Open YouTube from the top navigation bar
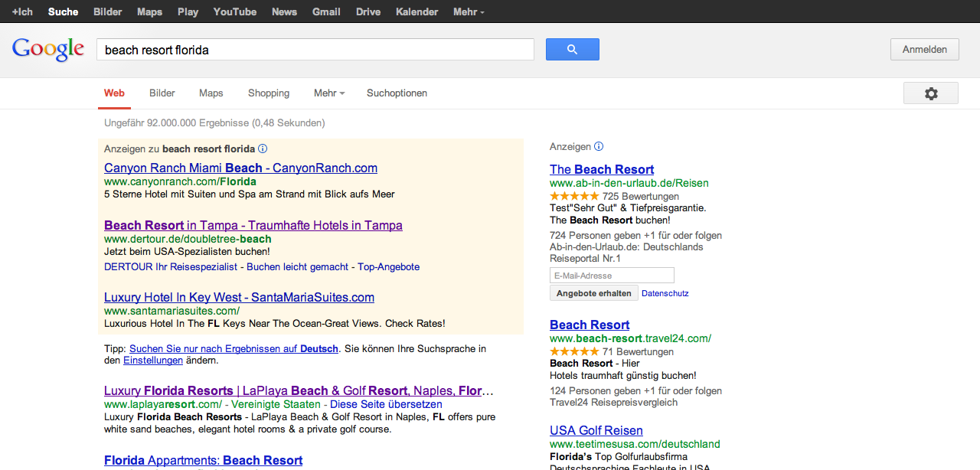Screen dimensions: 980x470 [234, 11]
